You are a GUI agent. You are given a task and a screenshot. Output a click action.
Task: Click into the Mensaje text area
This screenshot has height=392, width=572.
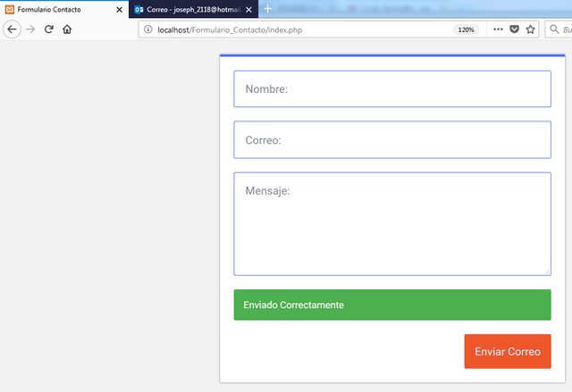pyautogui.click(x=392, y=224)
